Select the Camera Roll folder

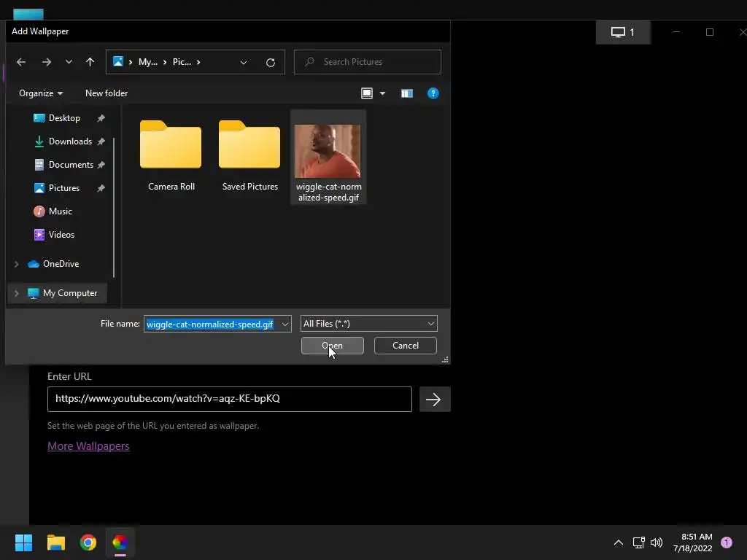tap(171, 156)
